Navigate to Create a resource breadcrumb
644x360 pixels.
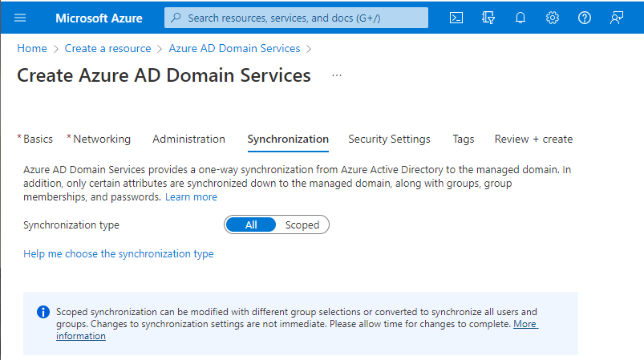[x=107, y=48]
